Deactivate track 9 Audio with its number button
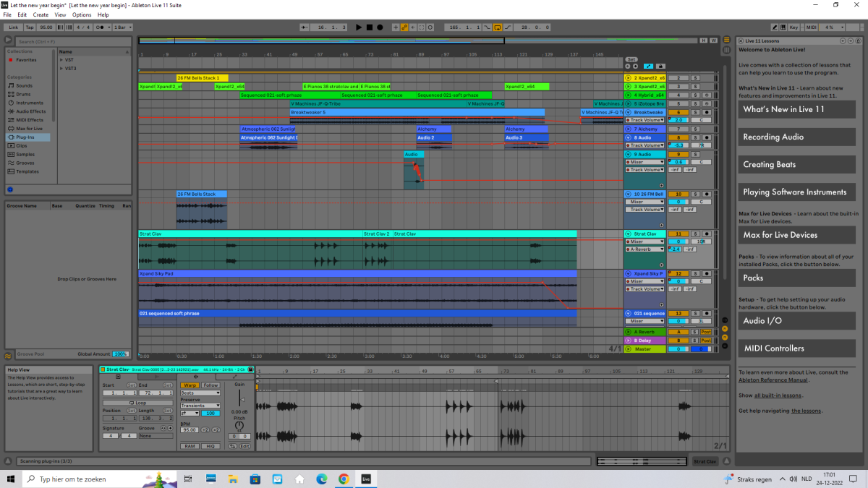 point(678,154)
